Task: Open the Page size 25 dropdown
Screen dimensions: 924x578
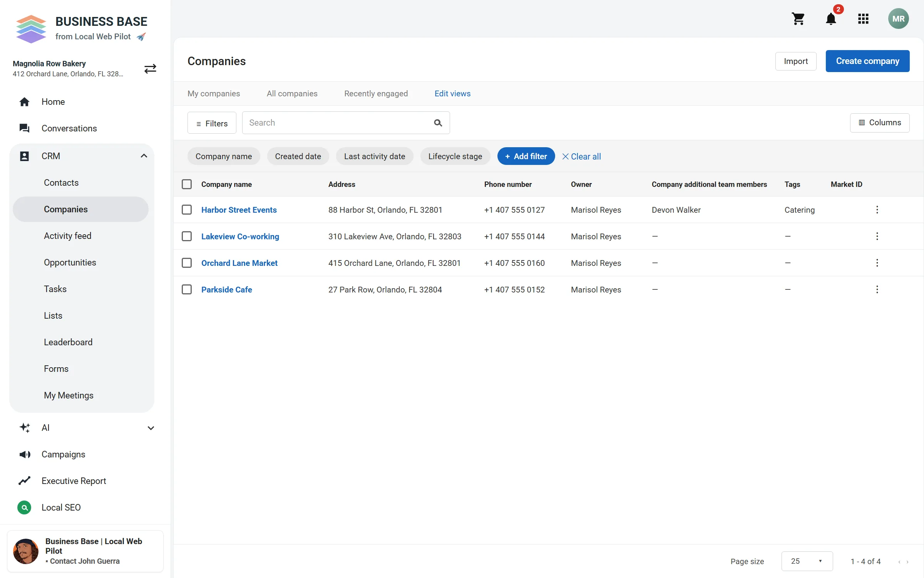Action: (807, 561)
